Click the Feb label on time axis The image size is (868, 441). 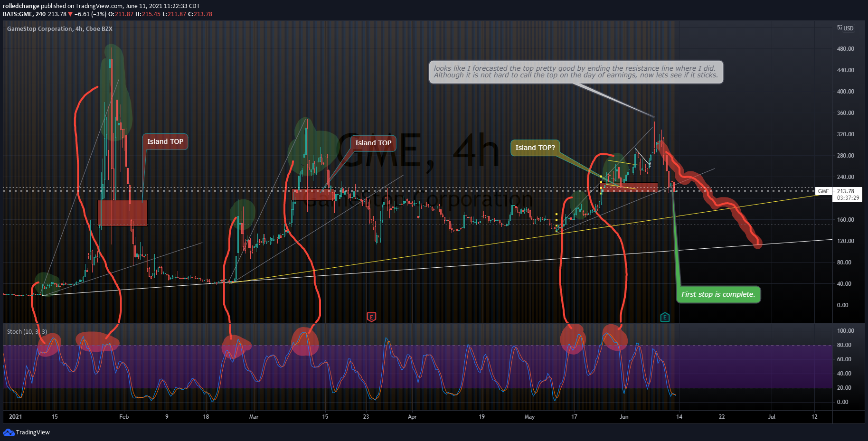tap(124, 417)
